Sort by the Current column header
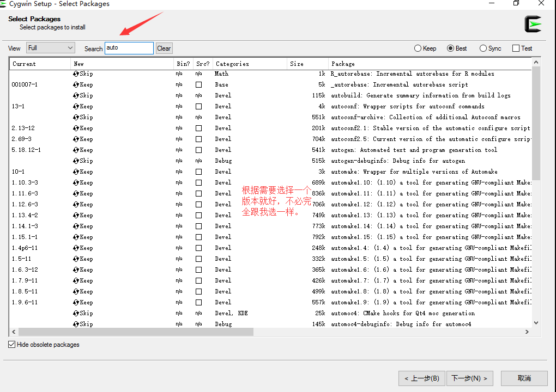The image size is (556, 392). click(x=40, y=64)
